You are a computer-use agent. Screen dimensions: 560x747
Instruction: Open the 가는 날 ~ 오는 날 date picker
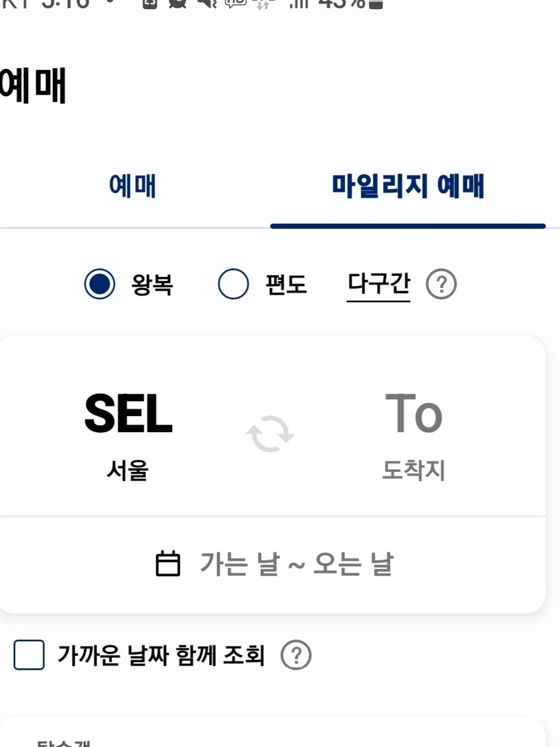(x=296, y=564)
